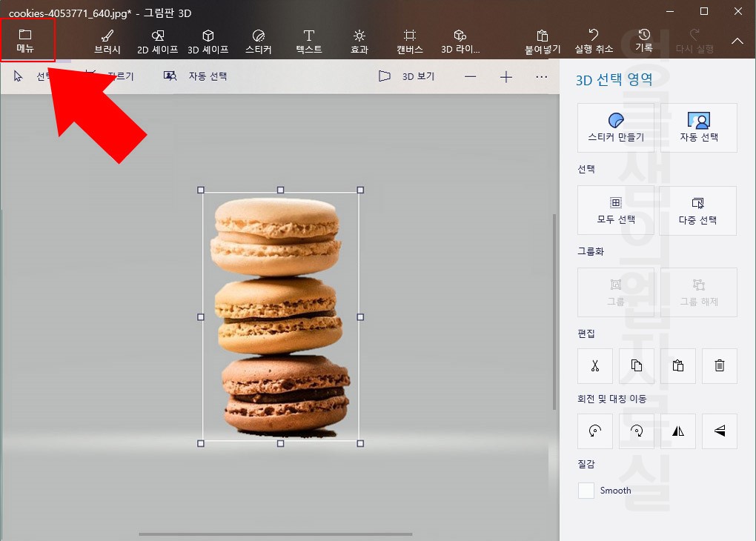This screenshot has width=756, height=541.
Task: Toggle 자동 선택 in the right panel
Action: [x=697, y=127]
